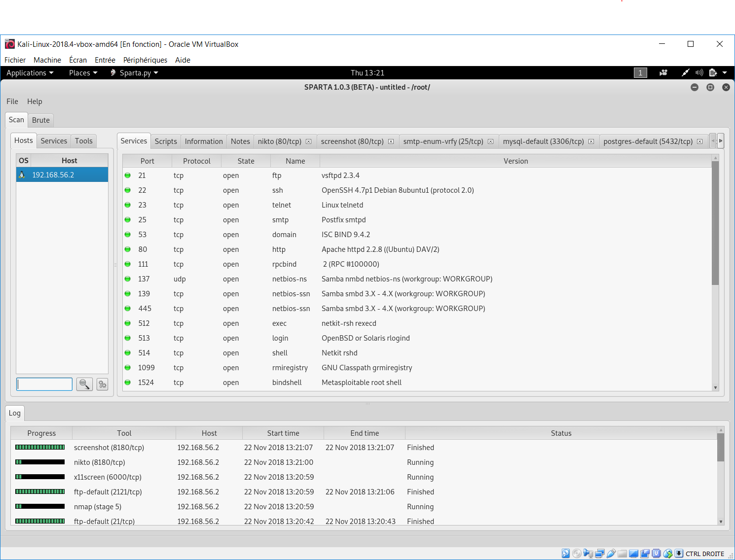This screenshot has width=735, height=560.
Task: Switch to the Brute tab
Action: [41, 120]
